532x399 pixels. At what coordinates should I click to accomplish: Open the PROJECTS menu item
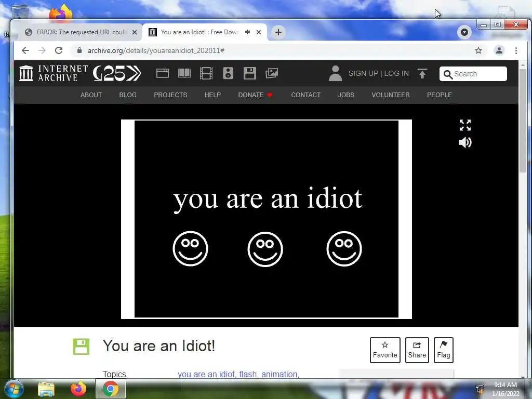[x=170, y=95]
